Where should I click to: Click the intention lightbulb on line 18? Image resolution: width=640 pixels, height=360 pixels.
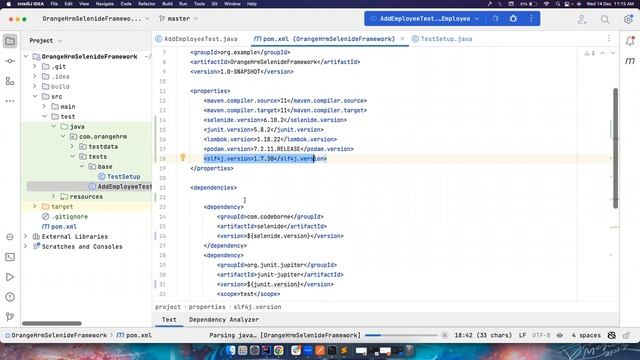pos(183,158)
